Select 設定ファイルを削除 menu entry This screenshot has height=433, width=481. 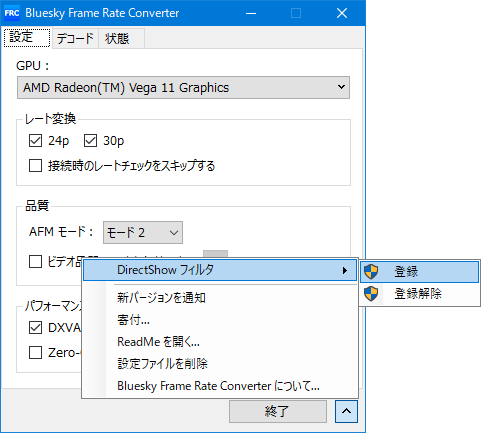(x=220, y=364)
